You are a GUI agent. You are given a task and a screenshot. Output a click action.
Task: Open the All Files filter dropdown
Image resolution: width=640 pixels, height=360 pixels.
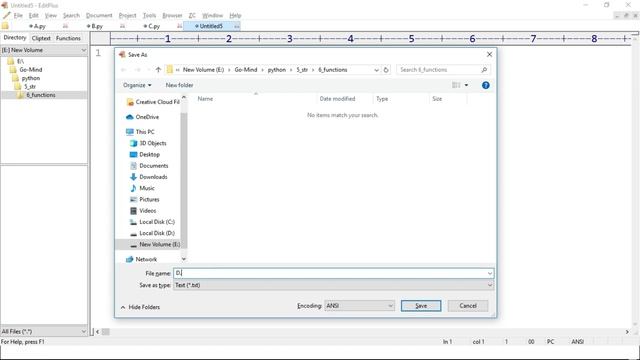point(84,331)
